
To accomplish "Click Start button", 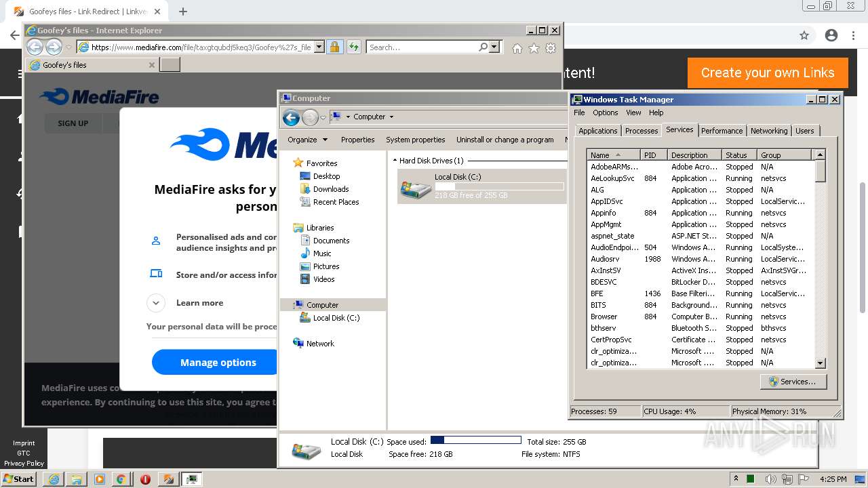I will pyautogui.click(x=19, y=479).
